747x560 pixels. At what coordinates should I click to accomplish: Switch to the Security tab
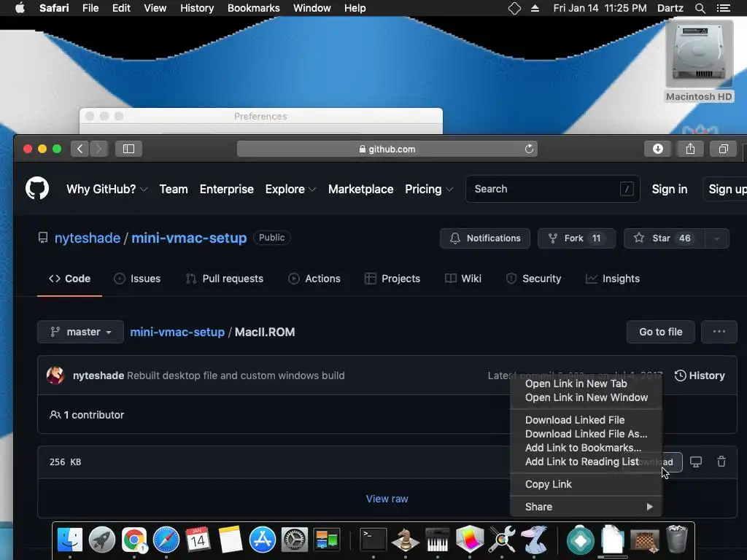(x=533, y=279)
